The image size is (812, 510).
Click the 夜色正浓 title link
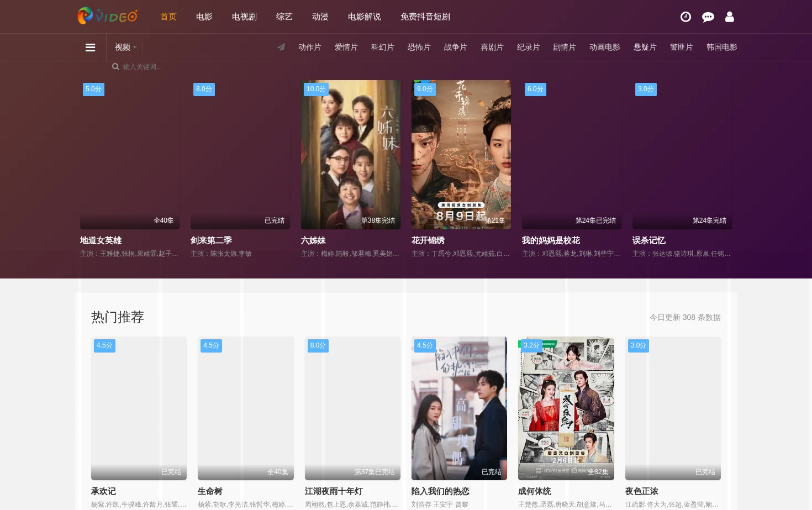642,491
